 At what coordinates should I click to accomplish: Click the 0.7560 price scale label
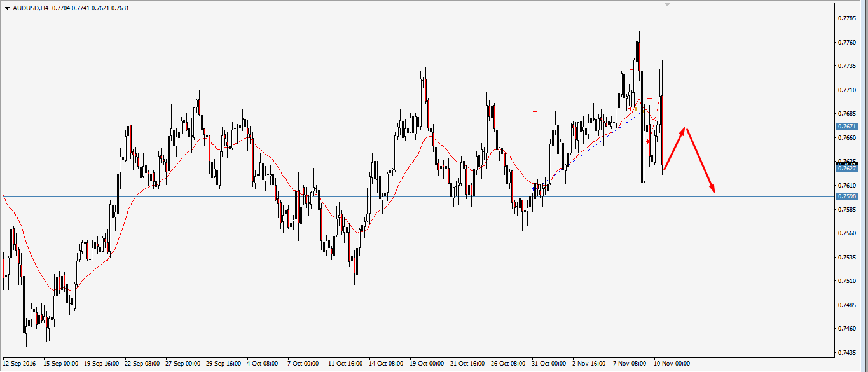click(x=847, y=233)
